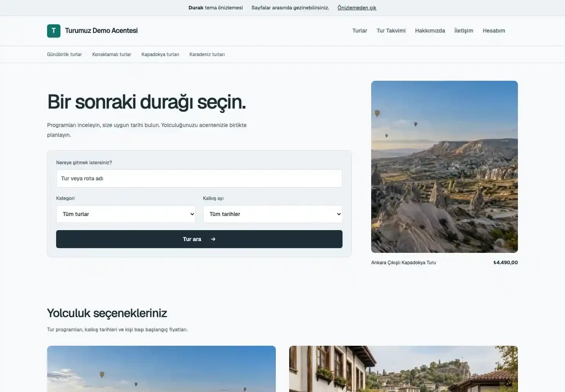Open Ankara Çıkışlı Kapadokya Turu title
The image size is (565, 392).
click(x=403, y=263)
